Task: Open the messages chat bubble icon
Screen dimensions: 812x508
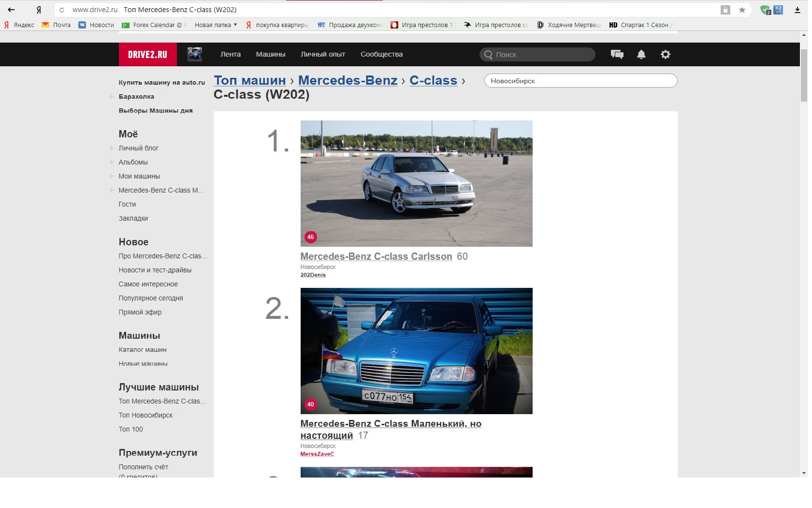Action: [x=617, y=54]
